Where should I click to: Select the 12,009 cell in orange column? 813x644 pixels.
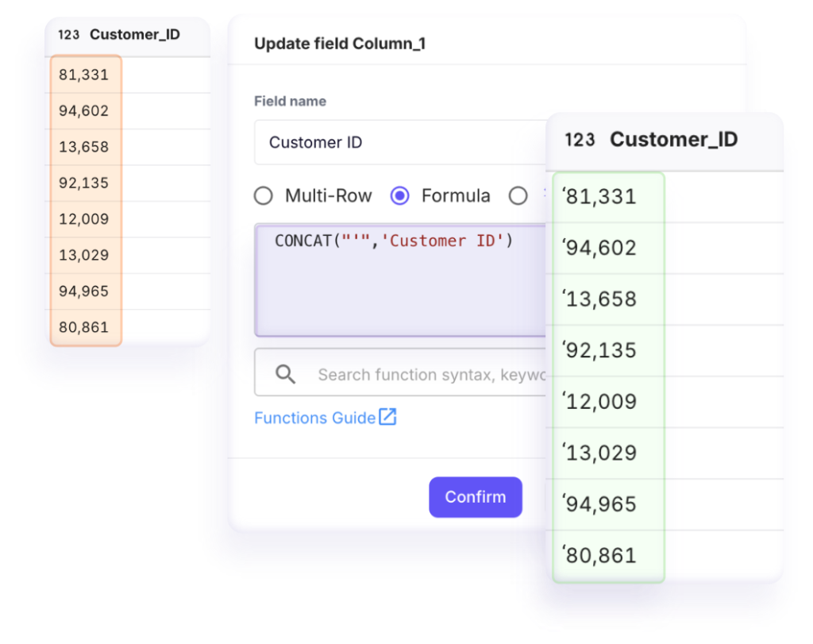pyautogui.click(x=86, y=219)
